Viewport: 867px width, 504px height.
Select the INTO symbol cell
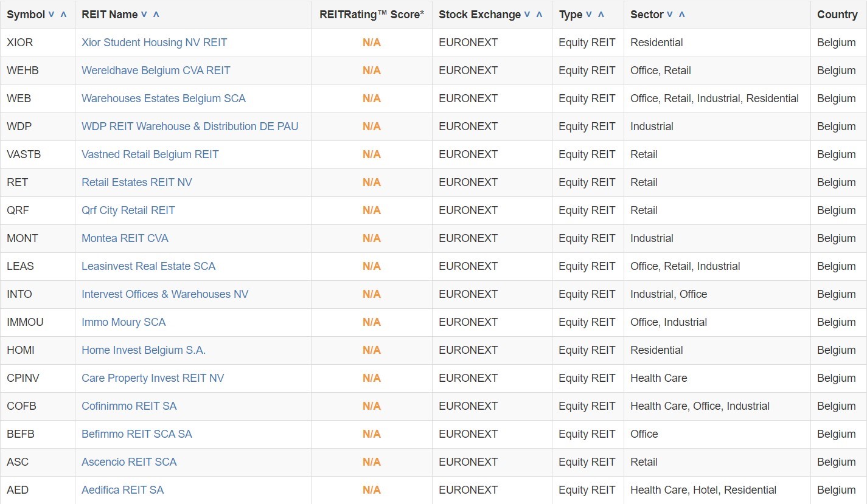(x=38, y=294)
